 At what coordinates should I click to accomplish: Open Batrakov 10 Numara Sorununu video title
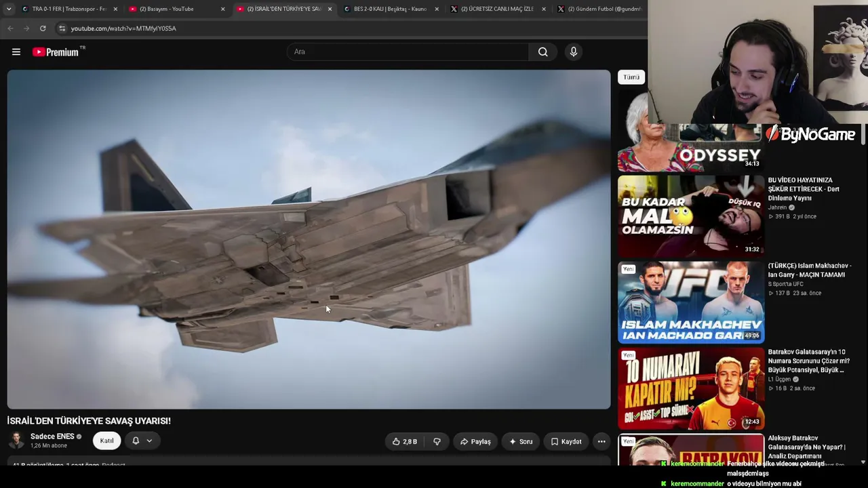pyautogui.click(x=808, y=361)
